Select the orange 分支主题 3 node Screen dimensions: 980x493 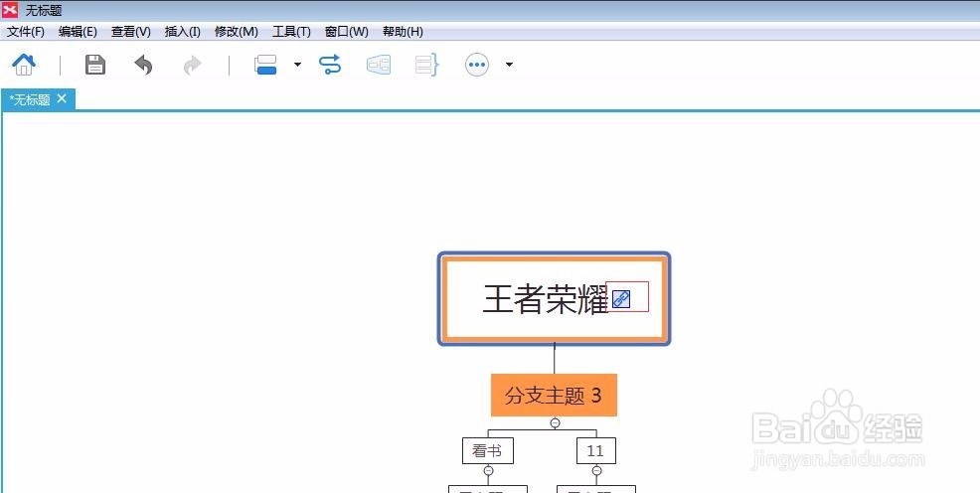click(554, 395)
